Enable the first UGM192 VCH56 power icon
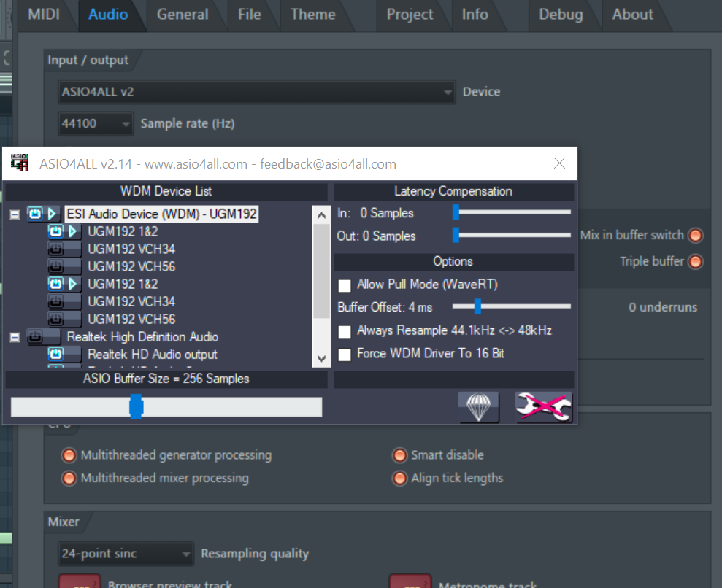The height and width of the screenshot is (588, 722). (x=55, y=266)
